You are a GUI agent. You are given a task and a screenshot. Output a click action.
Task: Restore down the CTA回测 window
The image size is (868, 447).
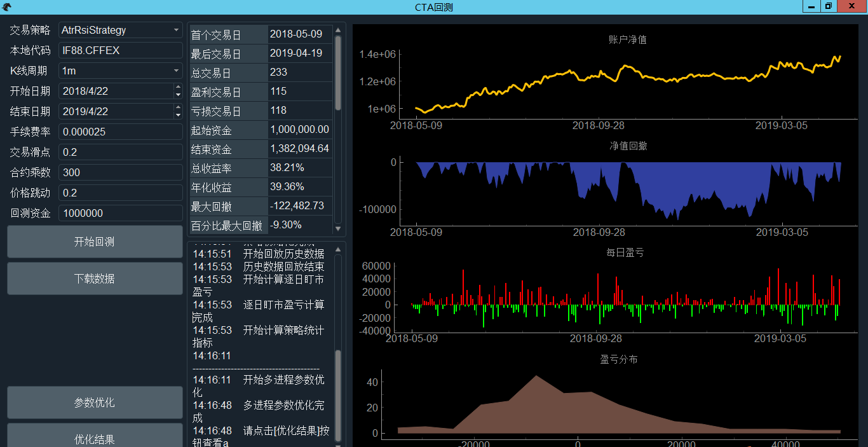(x=829, y=6)
